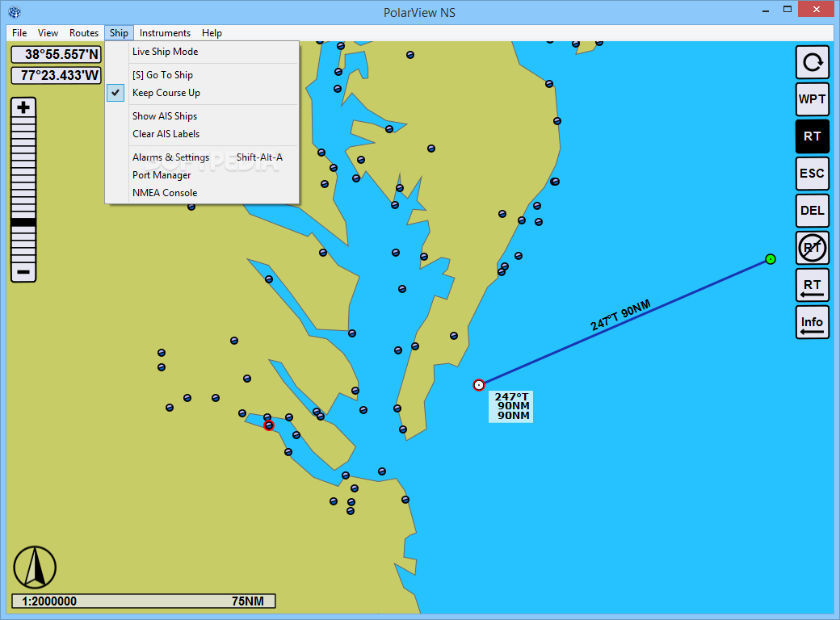
Task: Click the 247°T 90NM waypoint info label
Action: [511, 406]
